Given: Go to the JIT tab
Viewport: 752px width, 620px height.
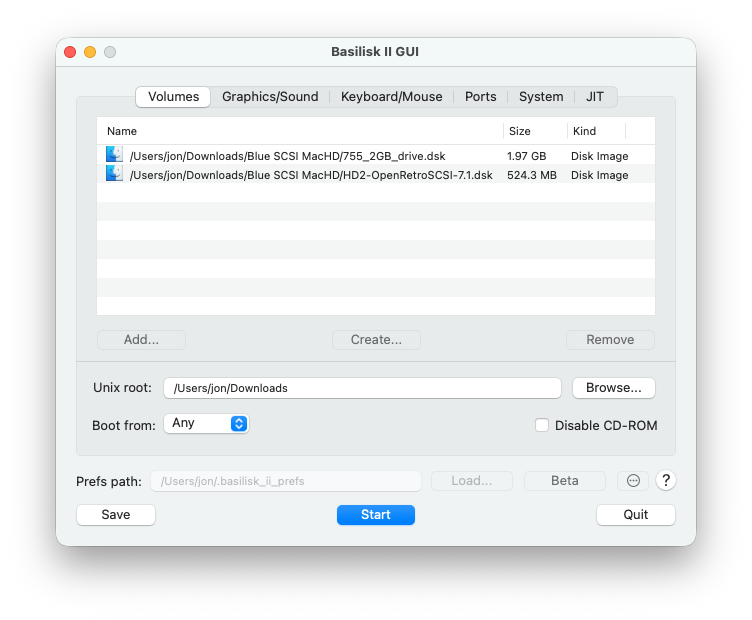Looking at the screenshot, I should [595, 97].
